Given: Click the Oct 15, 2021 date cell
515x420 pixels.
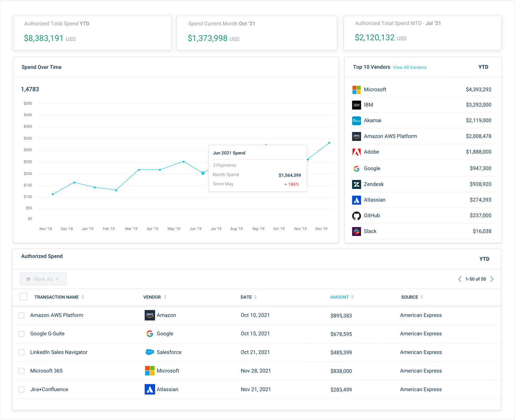Looking at the screenshot, I should click(255, 333).
